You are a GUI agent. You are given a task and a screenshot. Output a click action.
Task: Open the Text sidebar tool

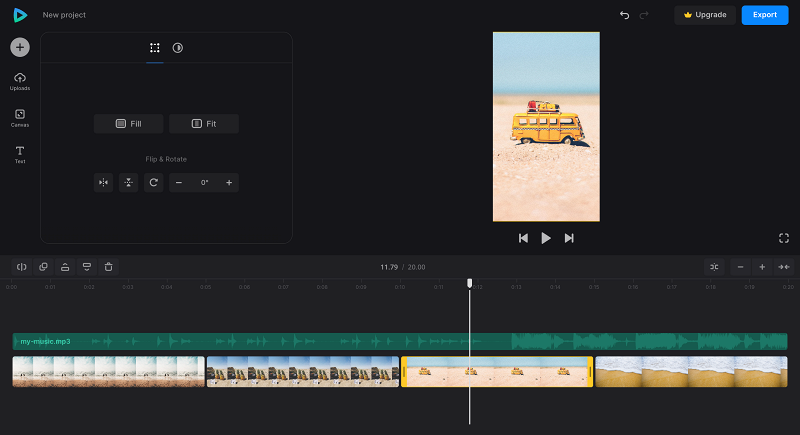pos(20,155)
